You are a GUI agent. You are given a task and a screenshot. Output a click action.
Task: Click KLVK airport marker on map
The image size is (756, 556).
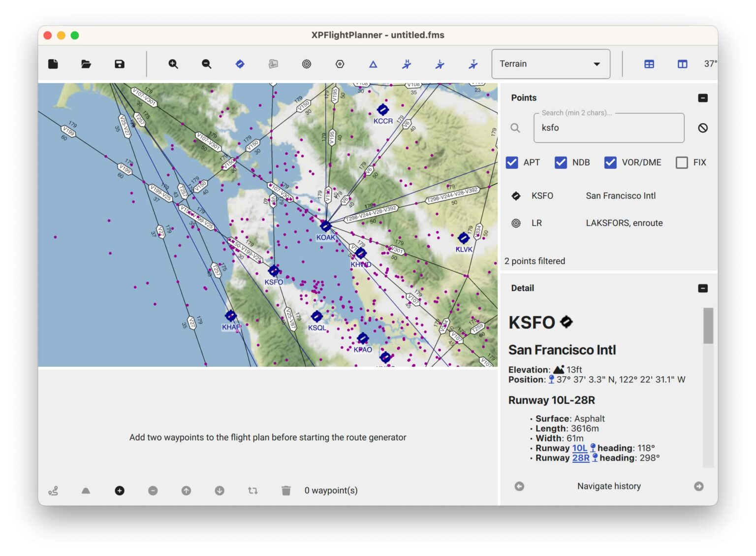pos(463,238)
